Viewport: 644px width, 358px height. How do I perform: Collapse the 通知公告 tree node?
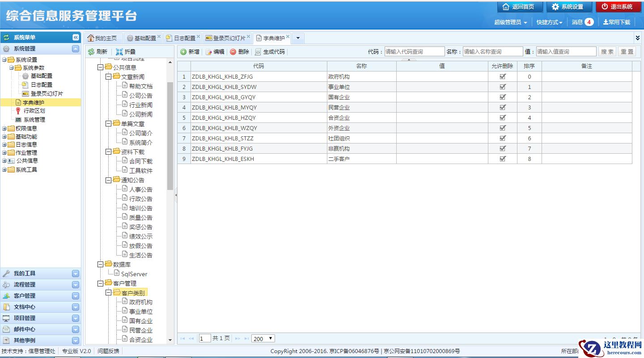[109, 180]
